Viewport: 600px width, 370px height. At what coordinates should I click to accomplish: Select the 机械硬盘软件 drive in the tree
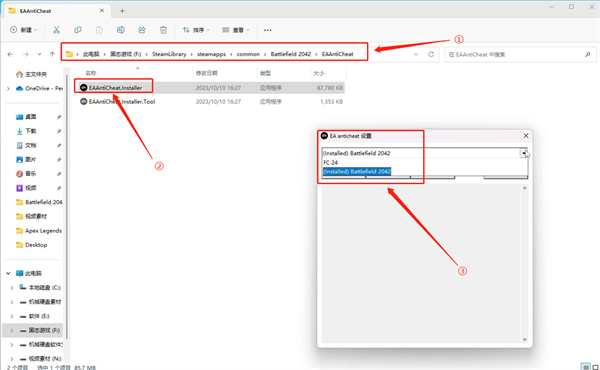(40, 344)
